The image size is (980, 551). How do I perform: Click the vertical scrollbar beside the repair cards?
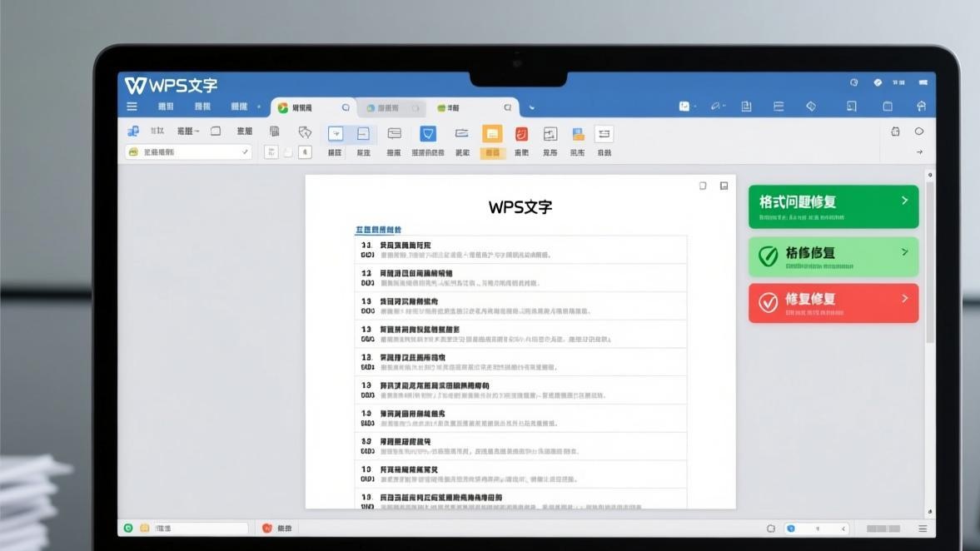[x=930, y=262]
